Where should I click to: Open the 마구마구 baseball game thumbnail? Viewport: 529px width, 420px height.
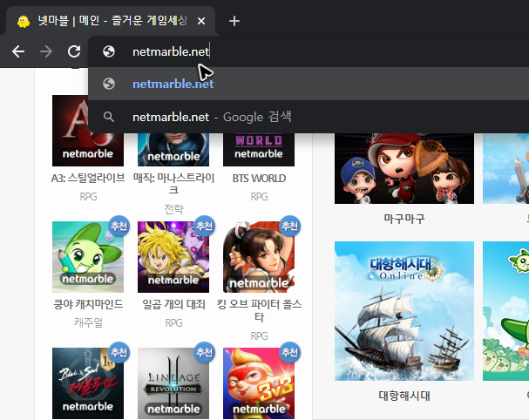pyautogui.click(x=404, y=168)
